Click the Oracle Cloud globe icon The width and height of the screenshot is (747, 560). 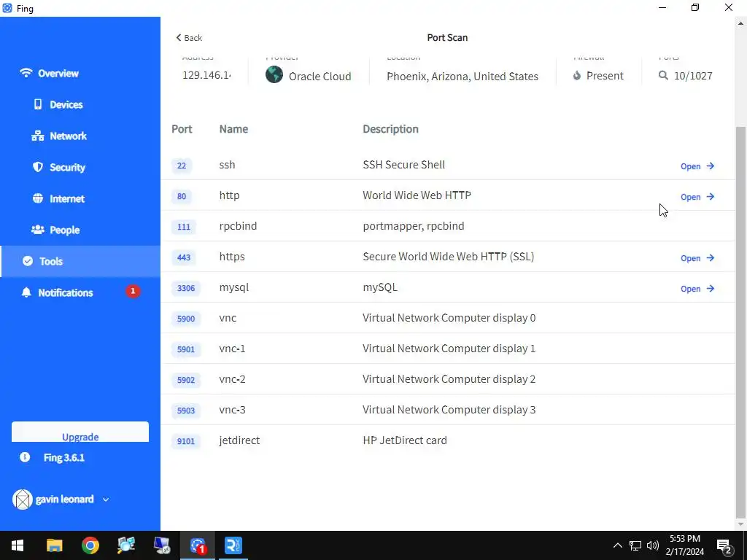[x=274, y=75]
